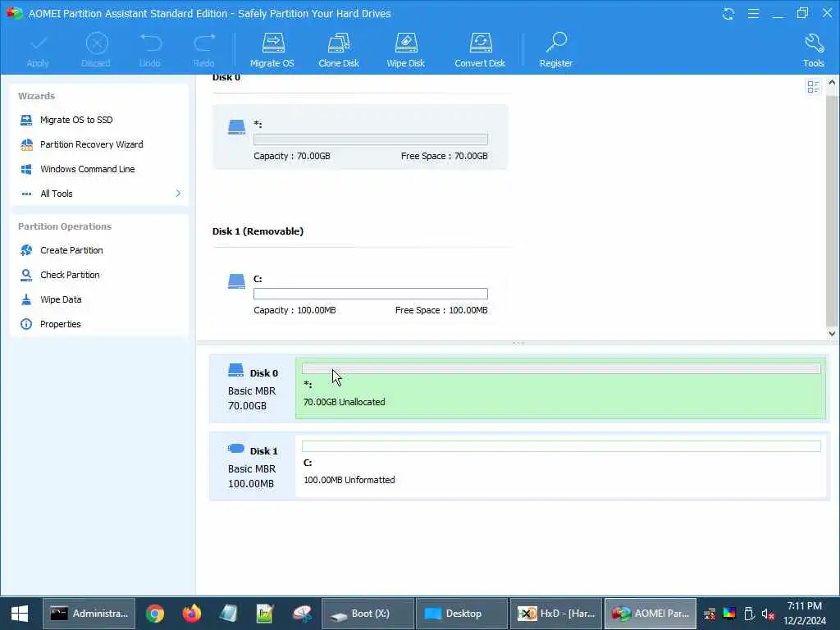840x630 pixels.
Task: Open the Migrate OS tool
Action: click(272, 51)
